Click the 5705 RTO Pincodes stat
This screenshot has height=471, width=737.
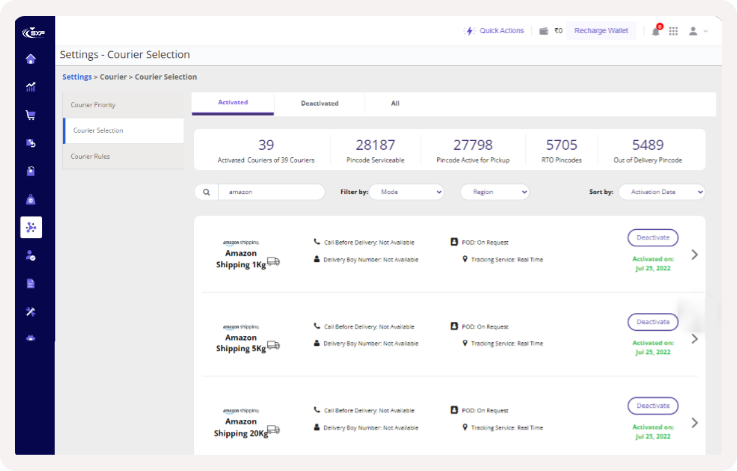tap(561, 150)
